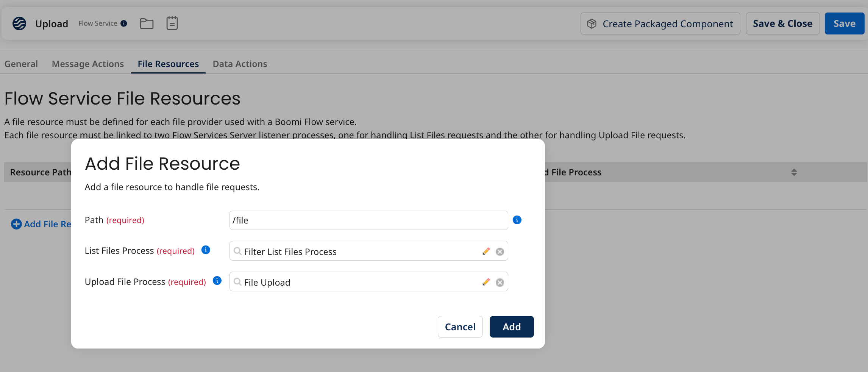Click the clipboard notes icon in the header
This screenshot has height=372, width=868.
pos(172,23)
